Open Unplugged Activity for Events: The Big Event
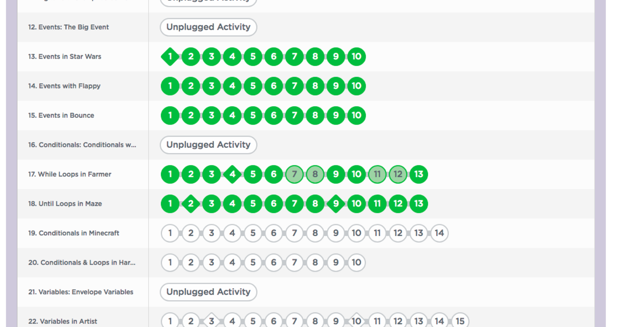 208,27
